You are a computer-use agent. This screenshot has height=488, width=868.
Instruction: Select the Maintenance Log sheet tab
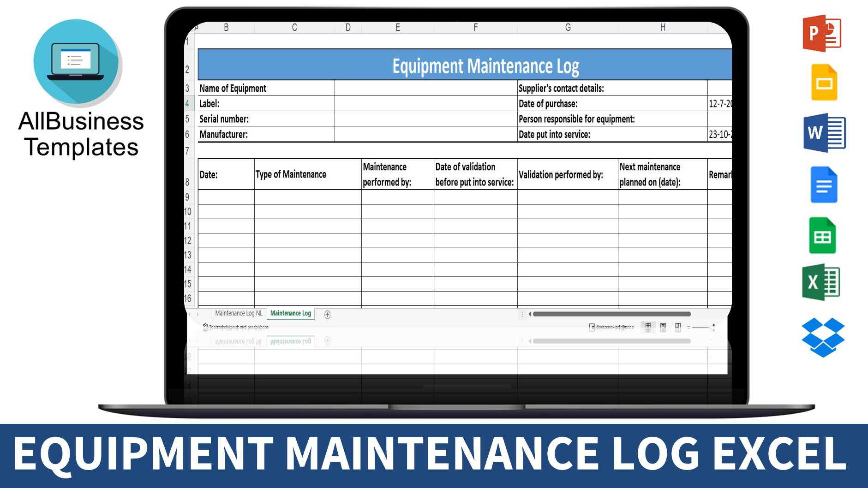click(x=290, y=313)
